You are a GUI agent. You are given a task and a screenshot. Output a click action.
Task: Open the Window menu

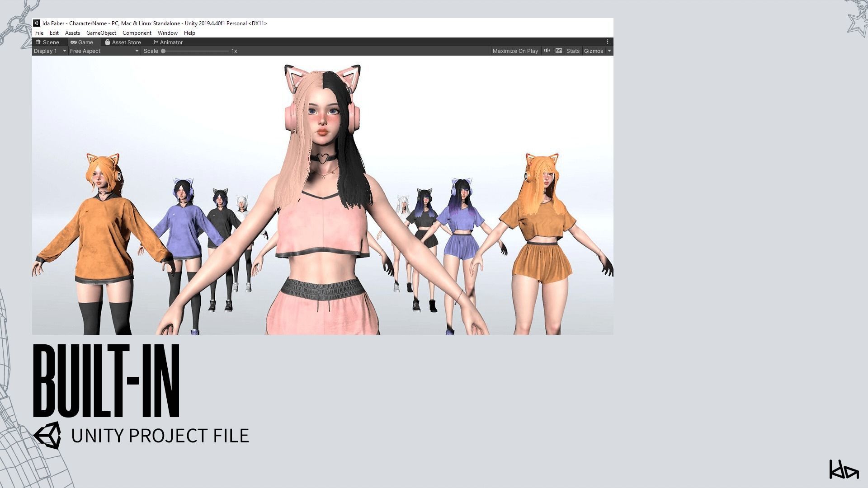click(x=167, y=33)
